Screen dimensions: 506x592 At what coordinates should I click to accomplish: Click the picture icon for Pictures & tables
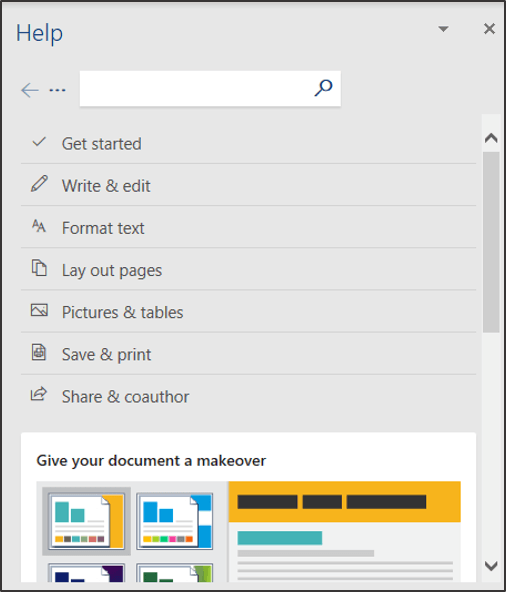(x=39, y=310)
